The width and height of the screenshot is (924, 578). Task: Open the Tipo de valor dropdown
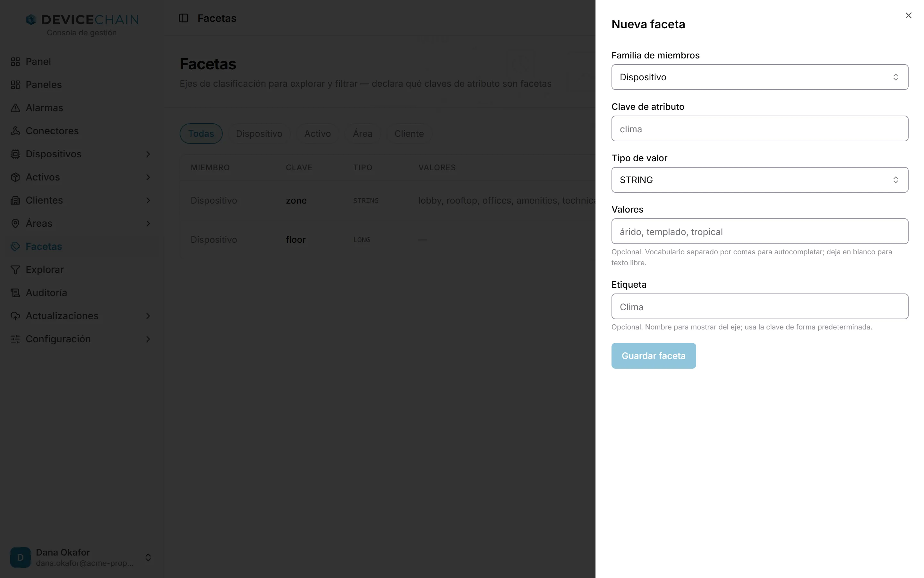(x=760, y=180)
